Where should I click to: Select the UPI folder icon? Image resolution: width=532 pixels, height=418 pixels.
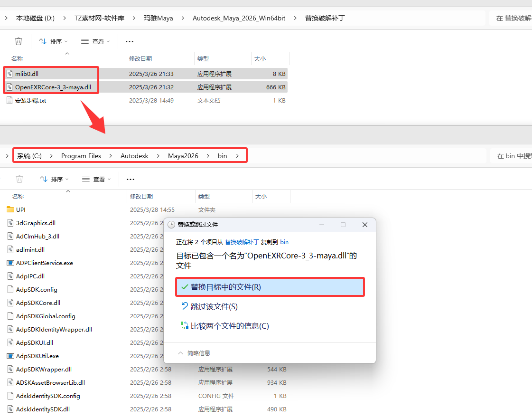coord(10,209)
